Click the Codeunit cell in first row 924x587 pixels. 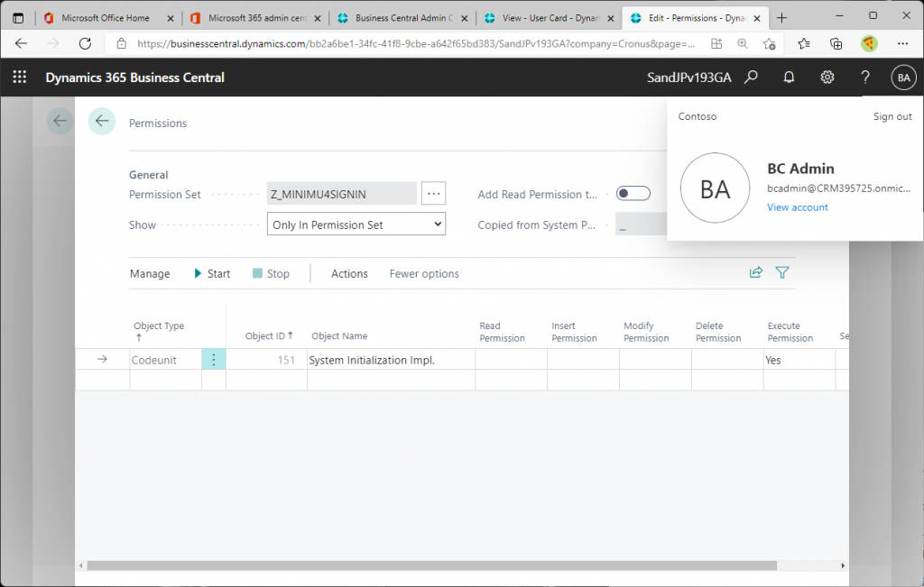tap(166, 360)
